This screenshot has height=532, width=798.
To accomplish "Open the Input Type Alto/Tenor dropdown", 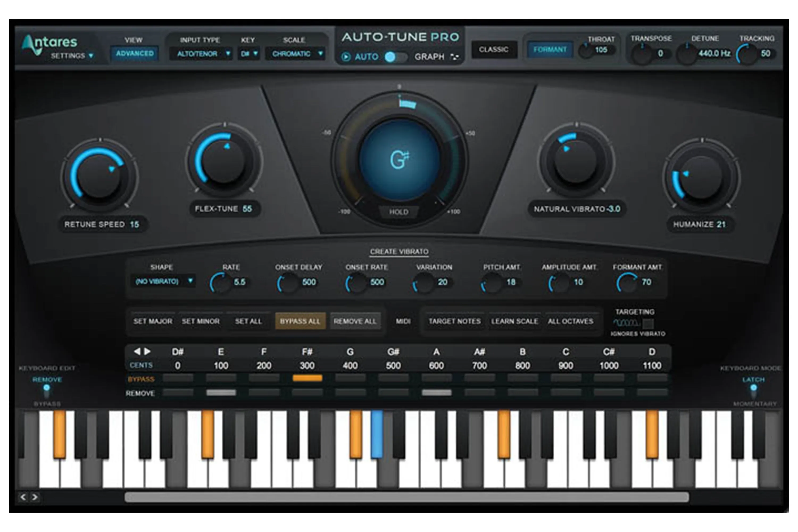I will 201,54.
